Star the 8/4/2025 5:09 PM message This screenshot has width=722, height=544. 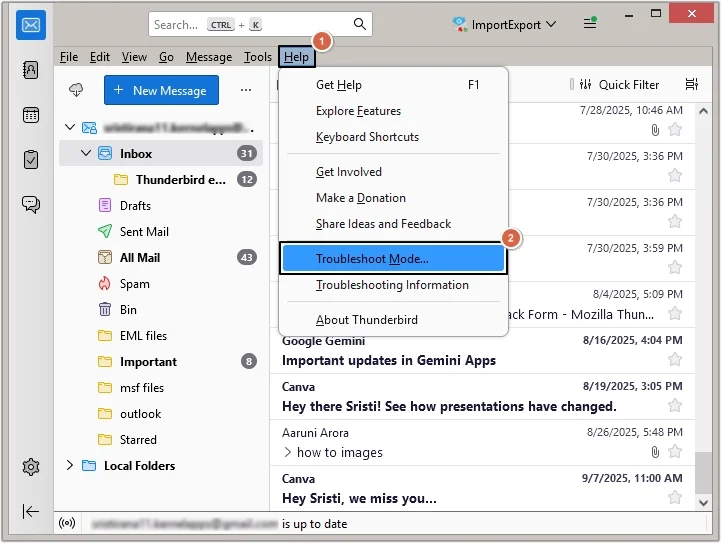[675, 314]
